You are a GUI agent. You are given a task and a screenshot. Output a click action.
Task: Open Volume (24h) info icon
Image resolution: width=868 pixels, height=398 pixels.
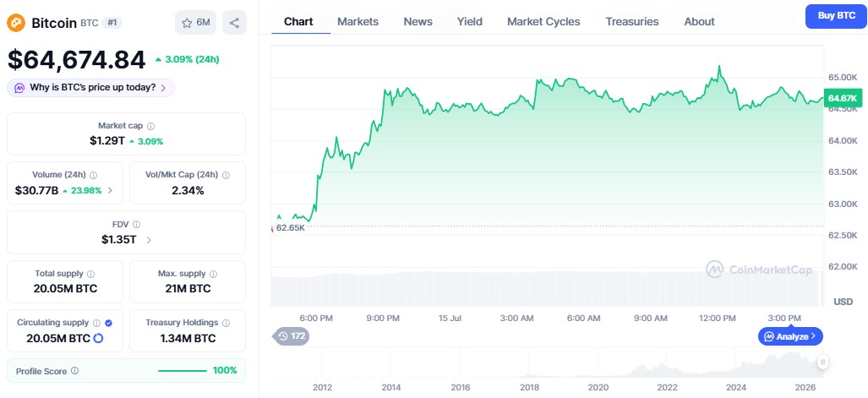click(93, 175)
